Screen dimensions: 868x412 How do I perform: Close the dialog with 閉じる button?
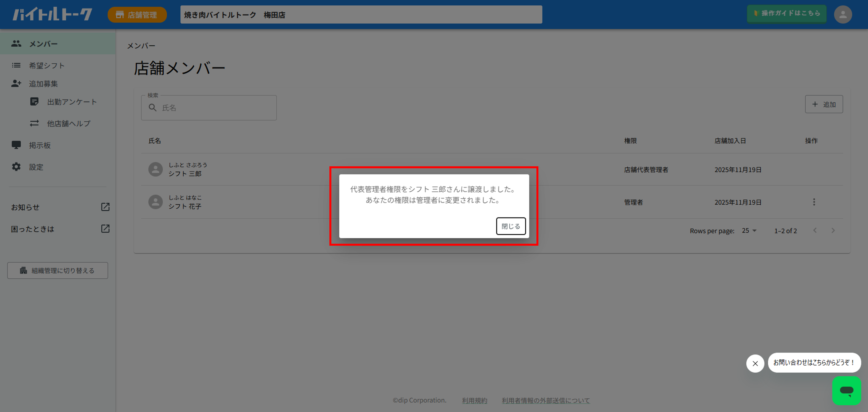click(x=511, y=226)
